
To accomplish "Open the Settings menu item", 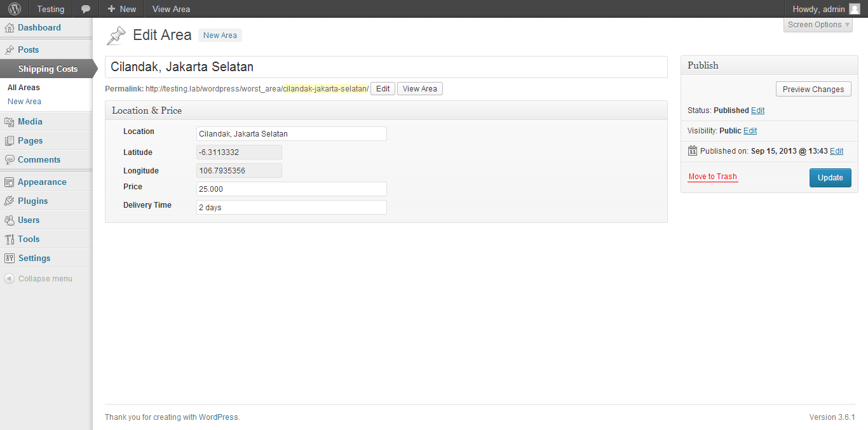I will pyautogui.click(x=46, y=258).
